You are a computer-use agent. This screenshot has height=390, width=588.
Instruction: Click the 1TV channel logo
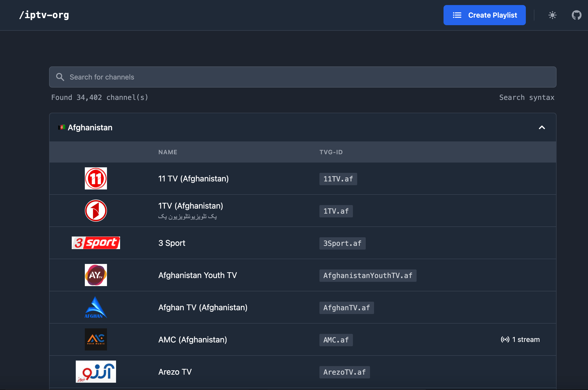(96, 211)
